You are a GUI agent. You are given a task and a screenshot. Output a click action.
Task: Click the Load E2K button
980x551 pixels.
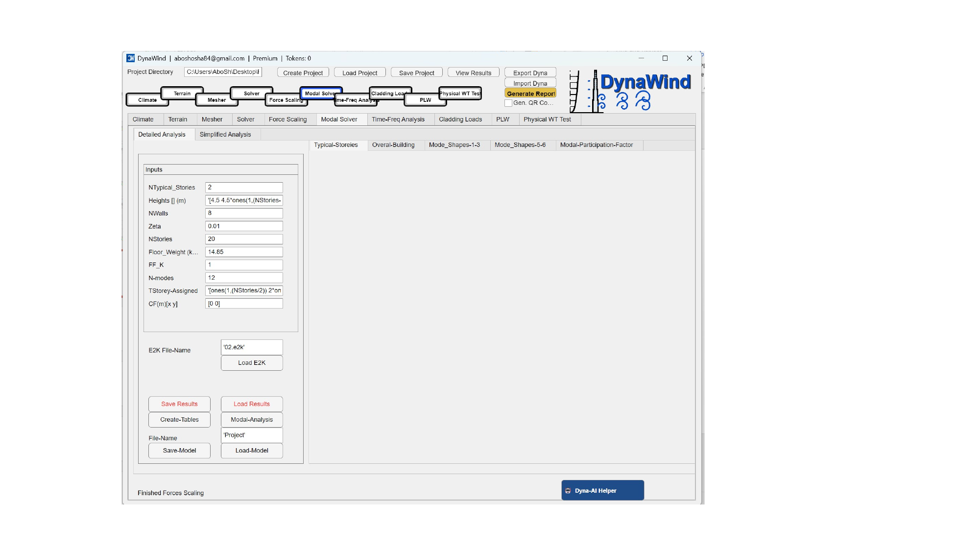tap(252, 363)
